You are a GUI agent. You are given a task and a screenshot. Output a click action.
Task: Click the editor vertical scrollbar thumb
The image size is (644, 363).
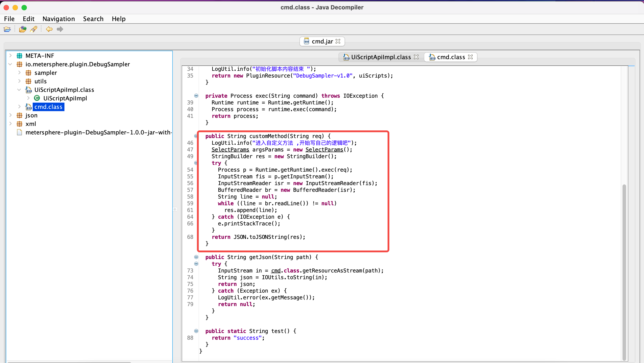click(624, 272)
